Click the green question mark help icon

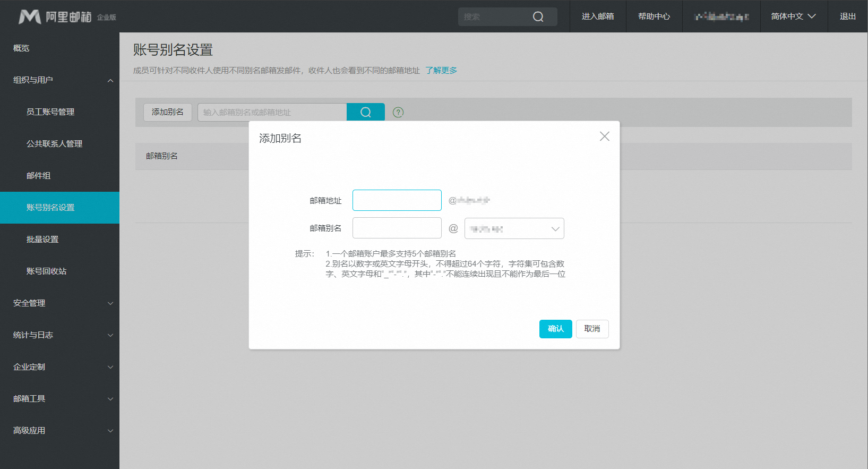(x=398, y=112)
